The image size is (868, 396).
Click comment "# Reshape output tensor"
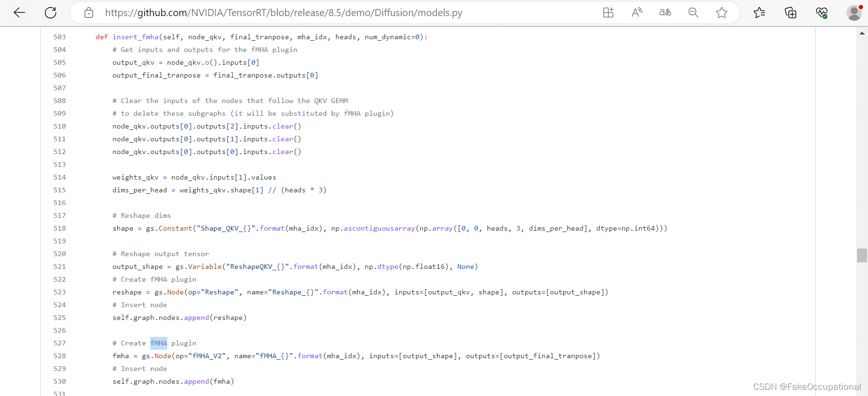161,254
